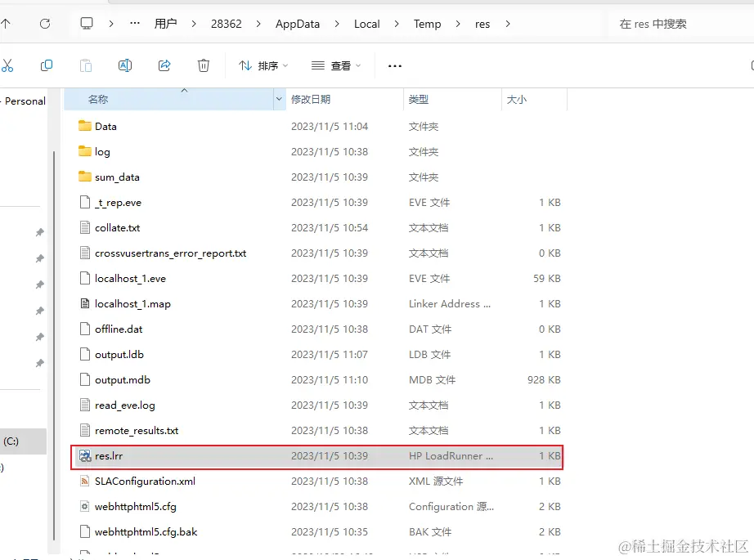Select the output.ldb file icon
Viewport: 754px width, 560px height.
coord(84,354)
